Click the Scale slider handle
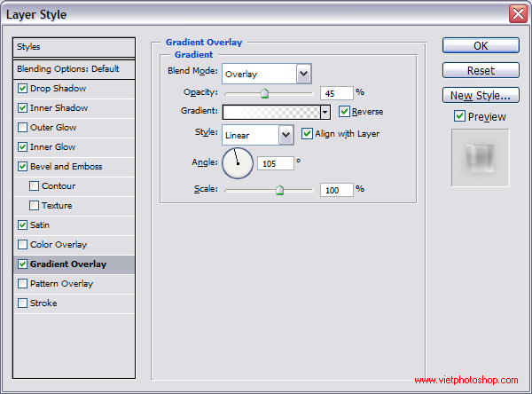This screenshot has height=394, width=532. pos(279,189)
